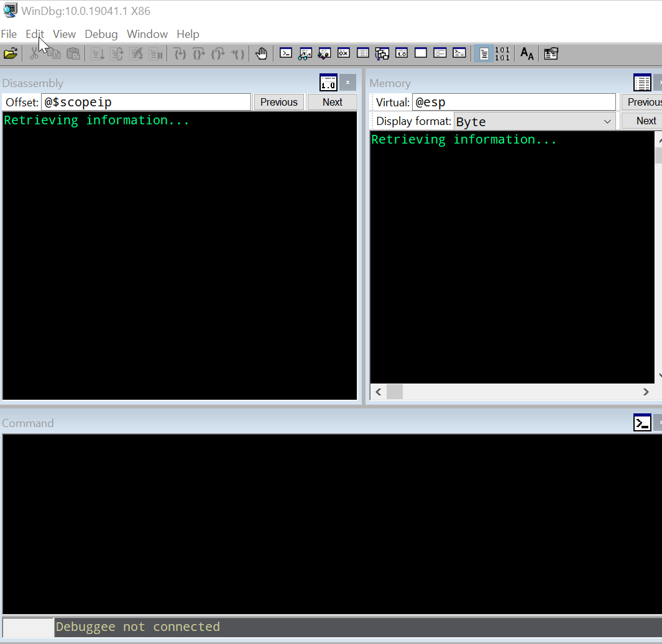662x644 pixels.
Task: Open the File menu
Action: click(9, 34)
